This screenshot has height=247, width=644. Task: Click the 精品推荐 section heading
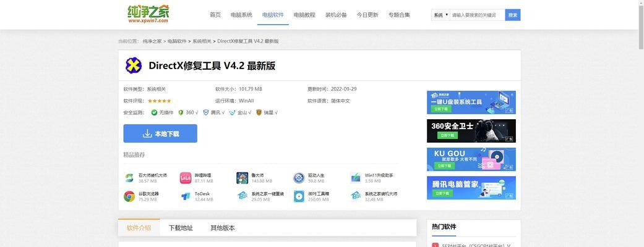pyautogui.click(x=134, y=154)
